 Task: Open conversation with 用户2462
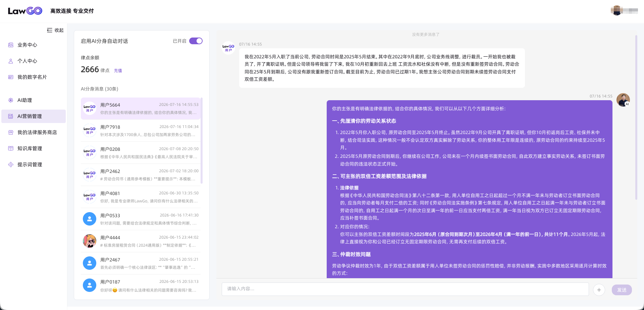[x=141, y=175]
